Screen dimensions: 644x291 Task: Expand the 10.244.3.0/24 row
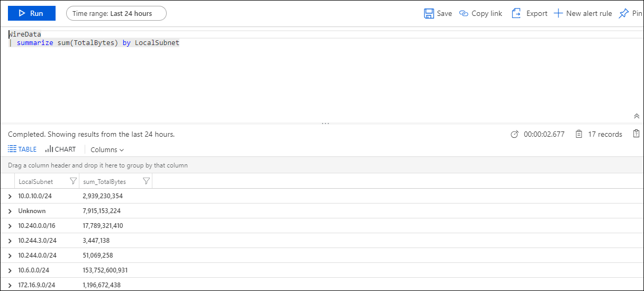click(x=10, y=241)
